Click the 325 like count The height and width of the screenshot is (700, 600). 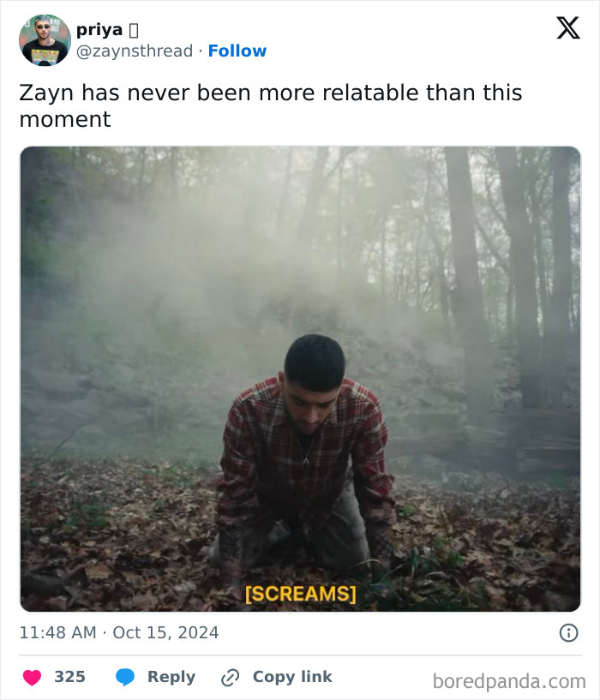pyautogui.click(x=69, y=676)
